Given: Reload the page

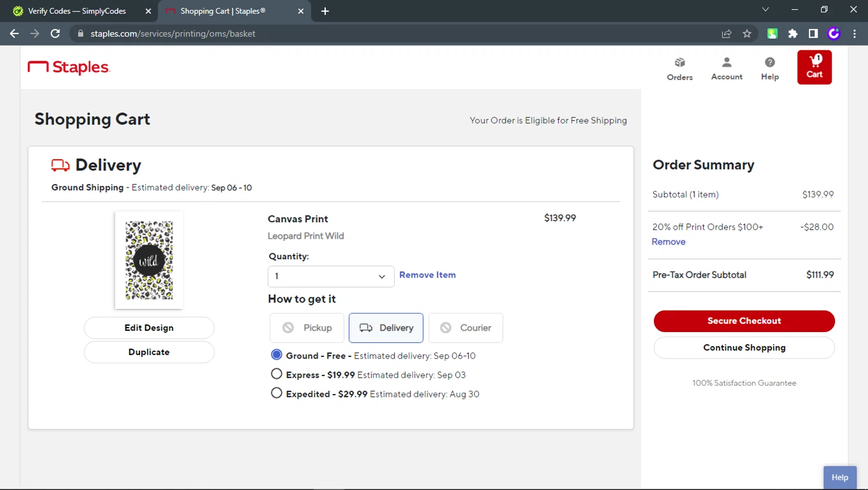Looking at the screenshot, I should click(x=55, y=34).
